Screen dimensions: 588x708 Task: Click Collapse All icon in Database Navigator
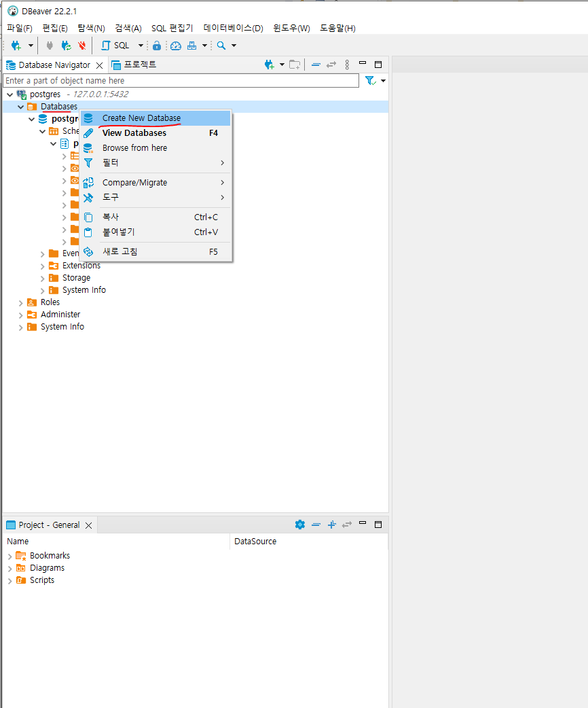coord(316,65)
